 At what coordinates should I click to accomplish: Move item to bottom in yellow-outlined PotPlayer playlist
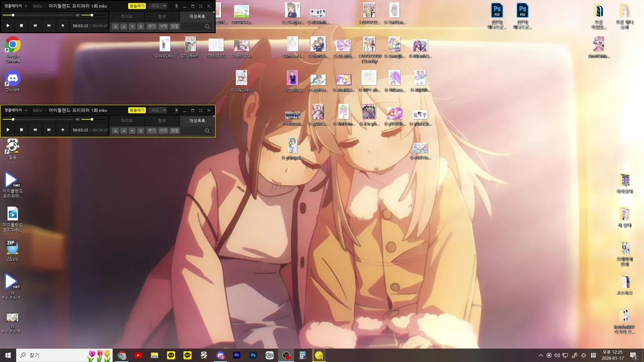coord(140,131)
